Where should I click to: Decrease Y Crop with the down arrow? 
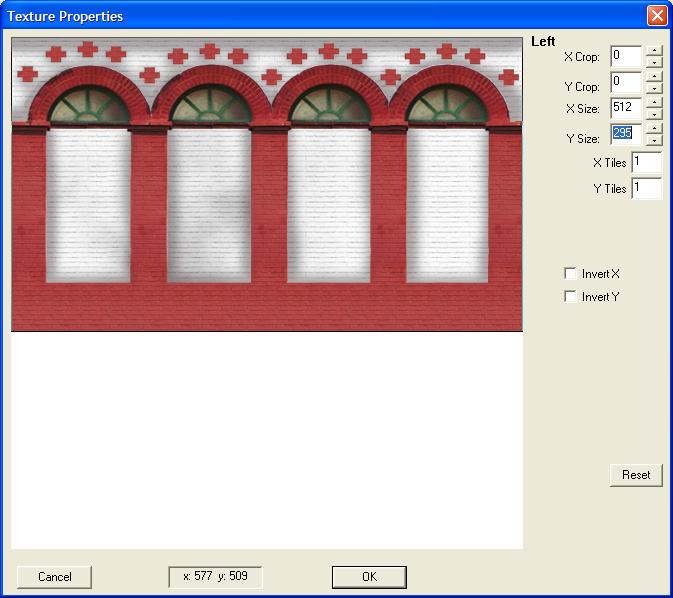[x=654, y=88]
